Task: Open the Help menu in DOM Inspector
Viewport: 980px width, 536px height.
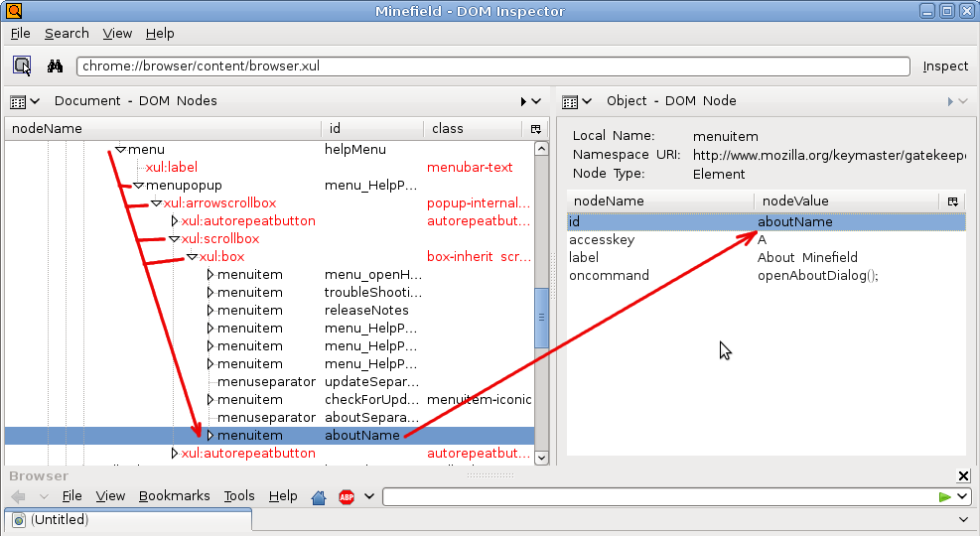Action: pos(160,34)
